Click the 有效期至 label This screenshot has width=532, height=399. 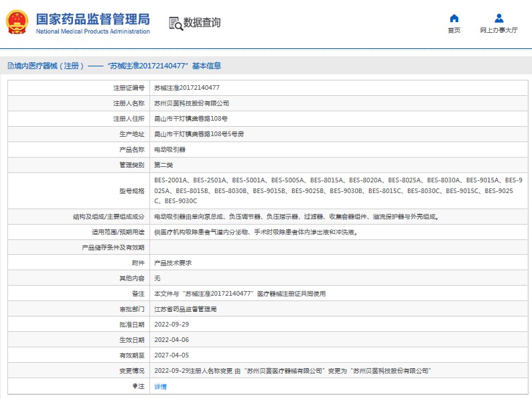tap(132, 355)
